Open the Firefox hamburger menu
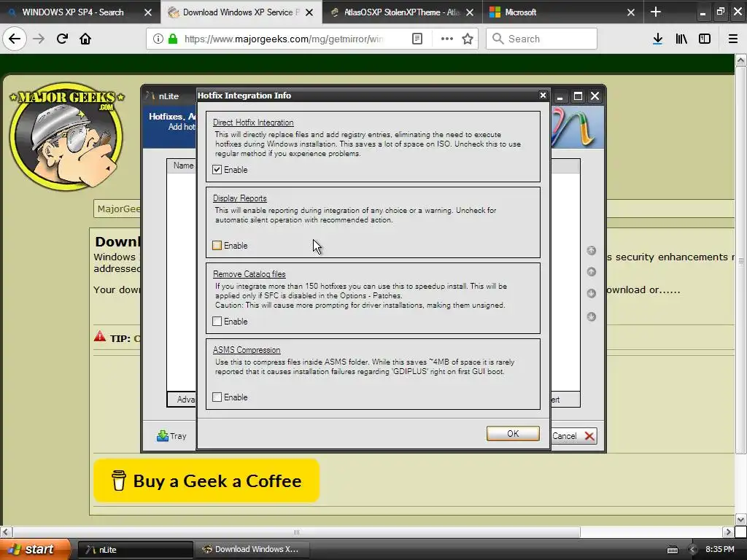Image resolution: width=747 pixels, height=560 pixels. (x=732, y=39)
